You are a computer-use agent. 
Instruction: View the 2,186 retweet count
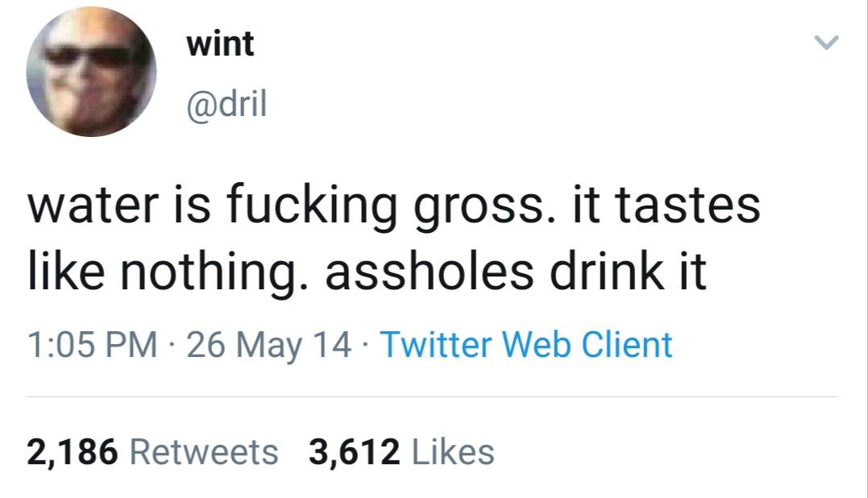click(73, 451)
